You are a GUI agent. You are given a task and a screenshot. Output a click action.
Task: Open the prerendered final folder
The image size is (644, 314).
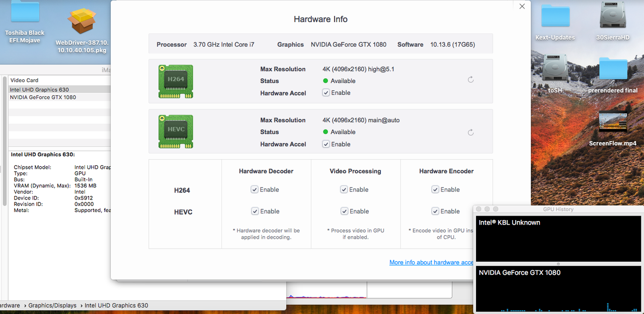click(x=613, y=68)
